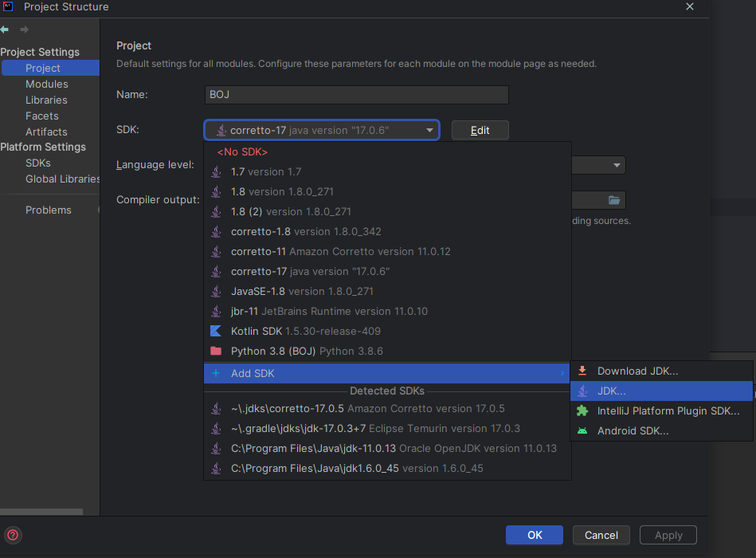Click the Download JDK download icon
The image size is (756, 558).
581,371
